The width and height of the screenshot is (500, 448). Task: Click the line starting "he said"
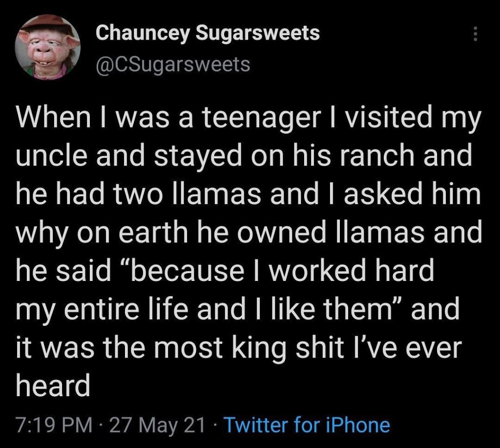click(x=225, y=270)
